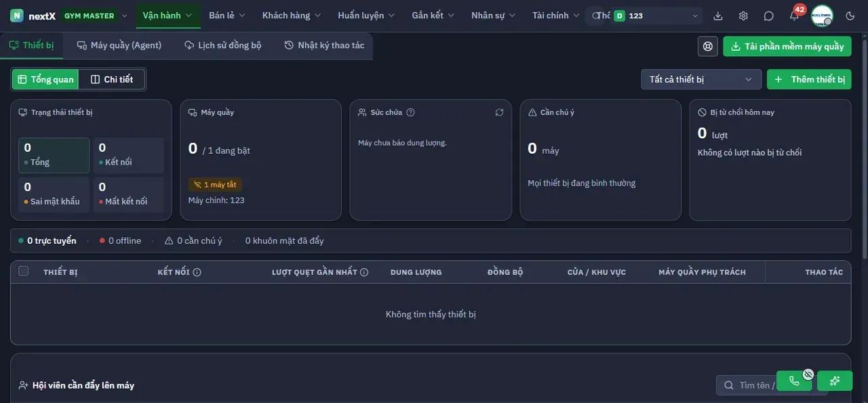Viewport: 868px width, 403px height.
Task: Select the Kết nối status tile
Action: 128,155
